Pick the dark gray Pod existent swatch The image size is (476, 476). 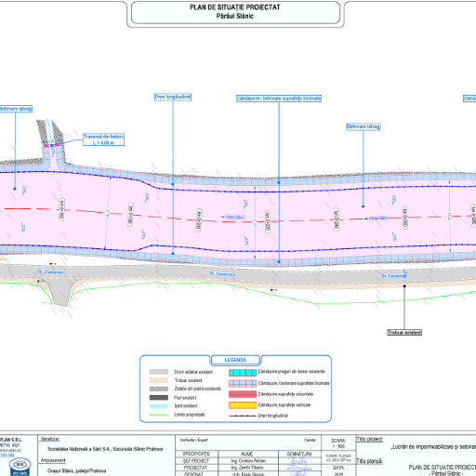[x=159, y=398]
